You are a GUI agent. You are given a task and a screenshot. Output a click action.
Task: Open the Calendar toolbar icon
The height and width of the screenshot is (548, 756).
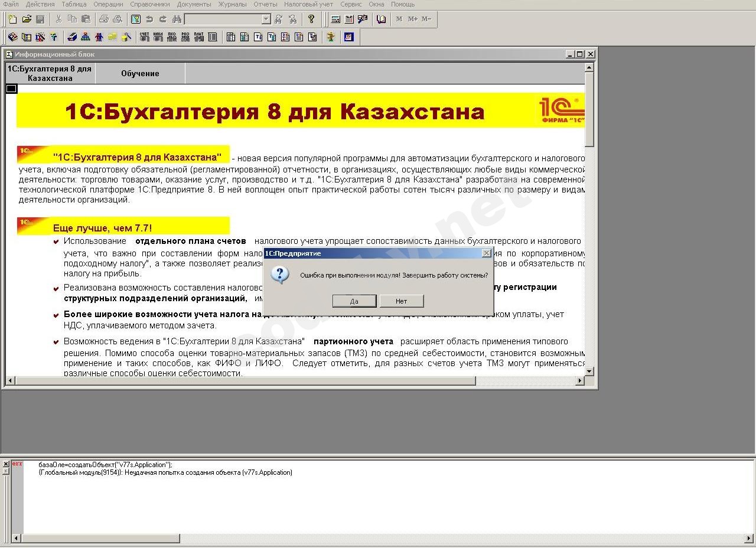pos(349,19)
